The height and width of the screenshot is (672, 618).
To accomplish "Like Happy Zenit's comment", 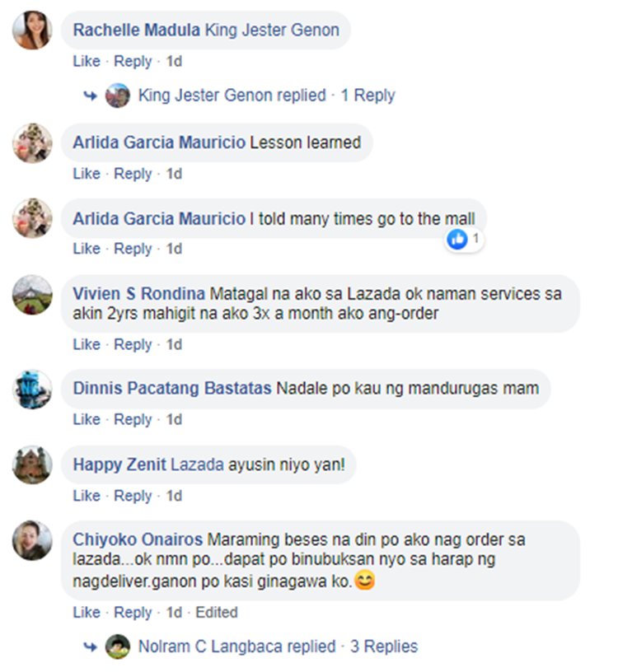I will tap(87, 496).
